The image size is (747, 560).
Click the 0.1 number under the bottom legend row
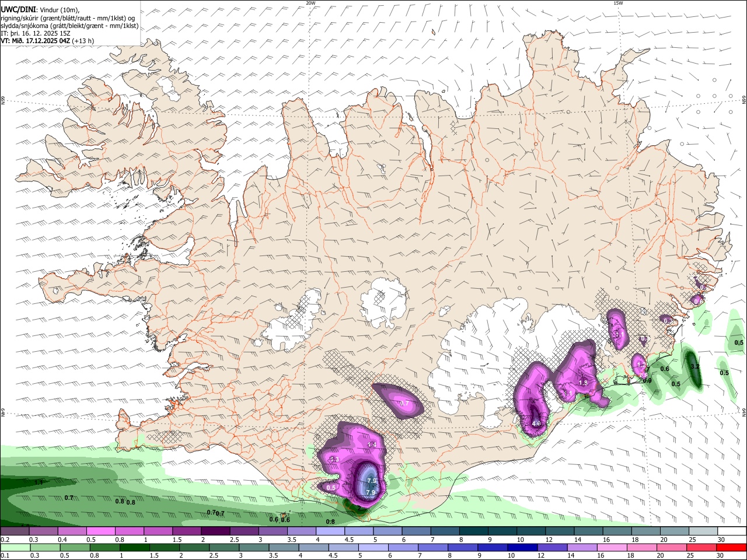(x=4, y=555)
